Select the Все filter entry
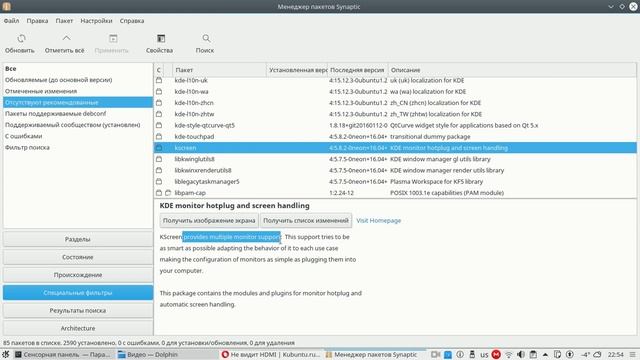The width and height of the screenshot is (640, 360). point(78,69)
